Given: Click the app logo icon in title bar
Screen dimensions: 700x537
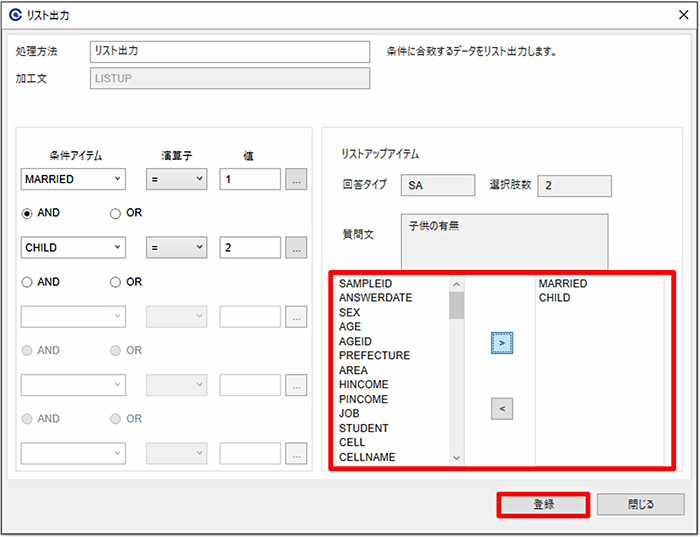Looking at the screenshot, I should pyautogui.click(x=15, y=15).
